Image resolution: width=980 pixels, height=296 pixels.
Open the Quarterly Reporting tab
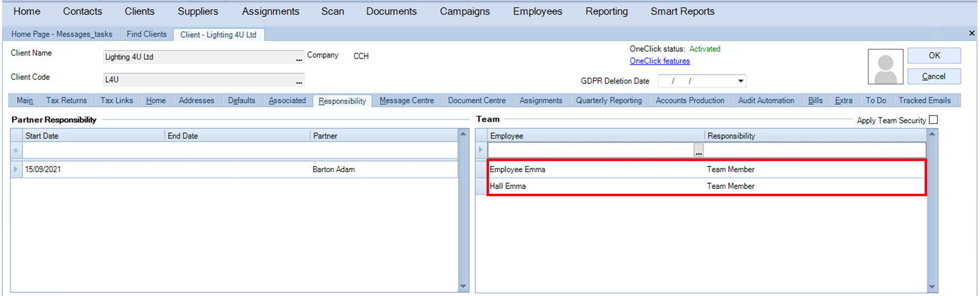[609, 100]
